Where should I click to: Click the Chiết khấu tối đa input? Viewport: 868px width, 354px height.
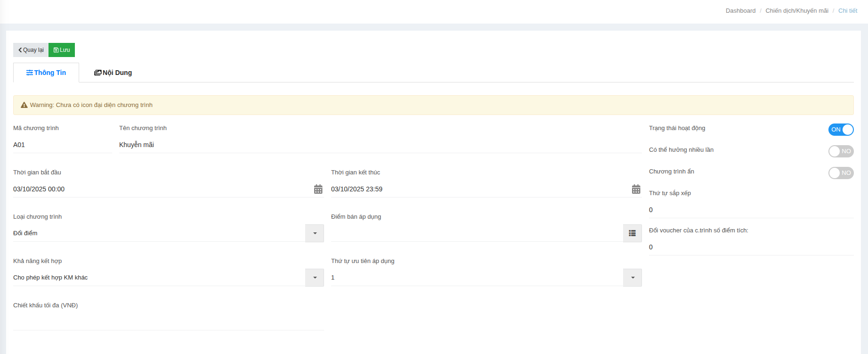coord(168,321)
